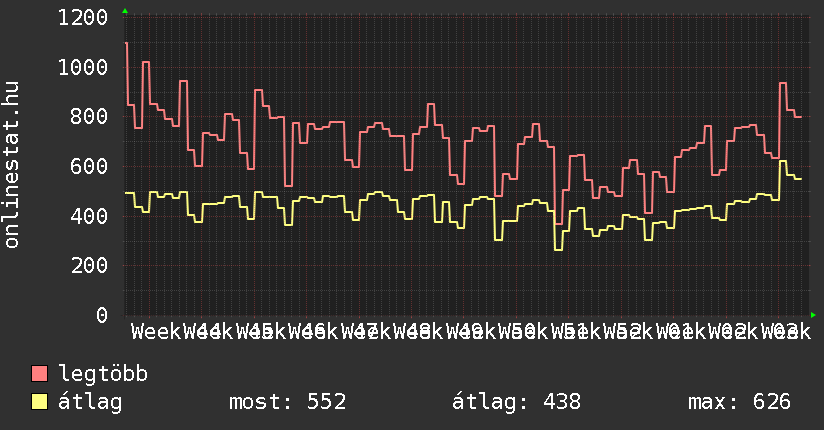Click the 'most: 552' current value
Image resolution: width=824 pixels, height=430 pixels.
point(287,402)
